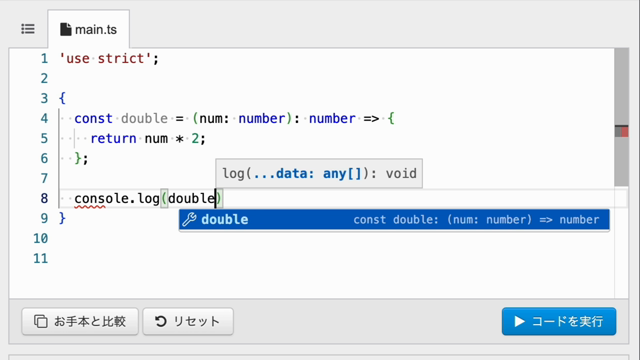Click the wrench icon beside the double suggestion
Screen dimensions: 640x360
(x=189, y=220)
